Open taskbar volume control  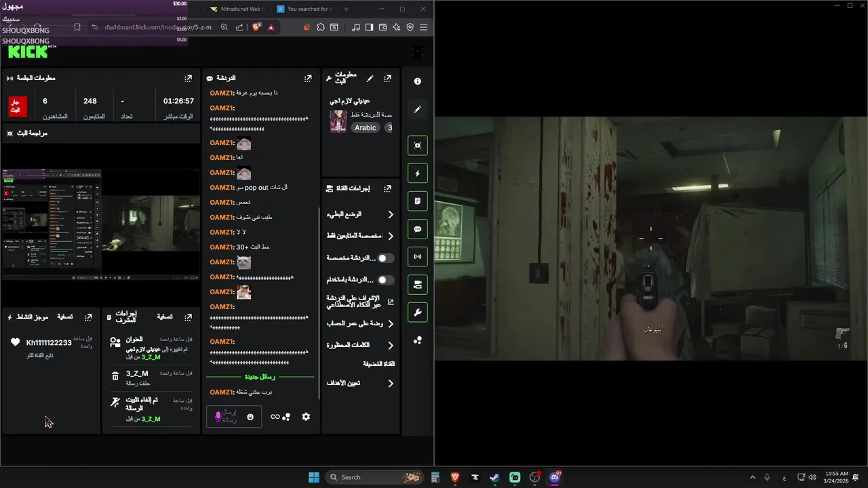click(x=812, y=477)
